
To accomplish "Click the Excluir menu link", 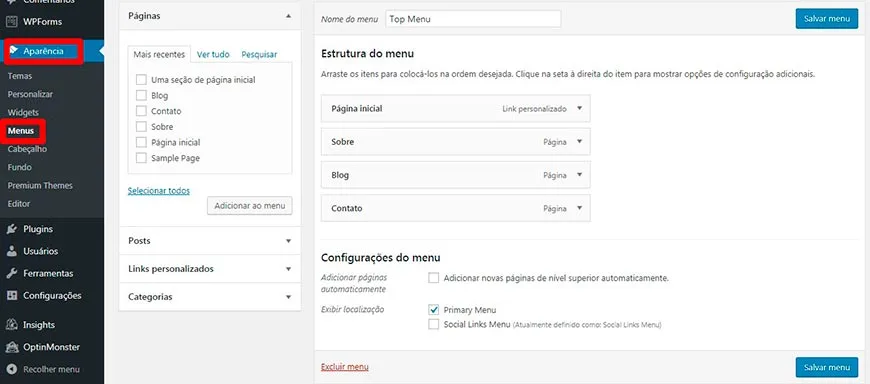I will click(345, 367).
